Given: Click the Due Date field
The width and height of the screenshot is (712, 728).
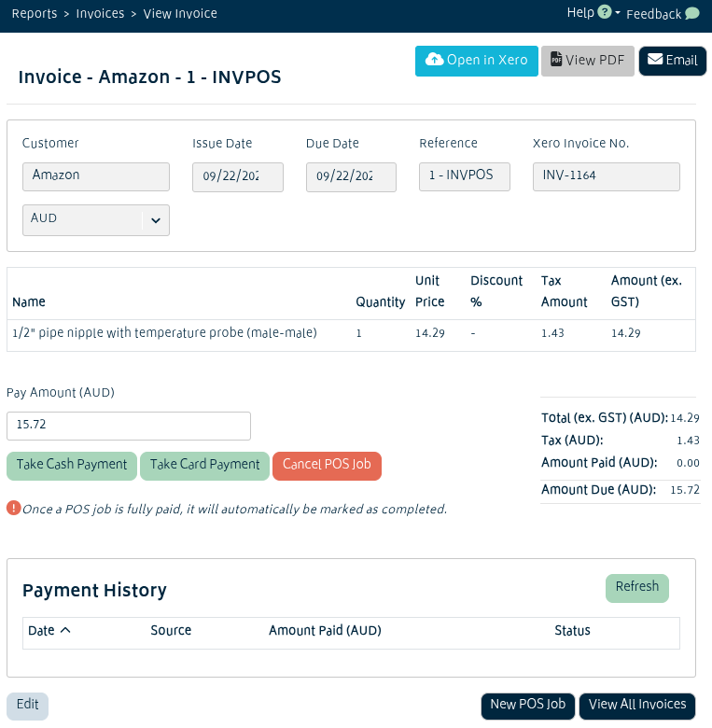Looking at the screenshot, I should 351,177.
